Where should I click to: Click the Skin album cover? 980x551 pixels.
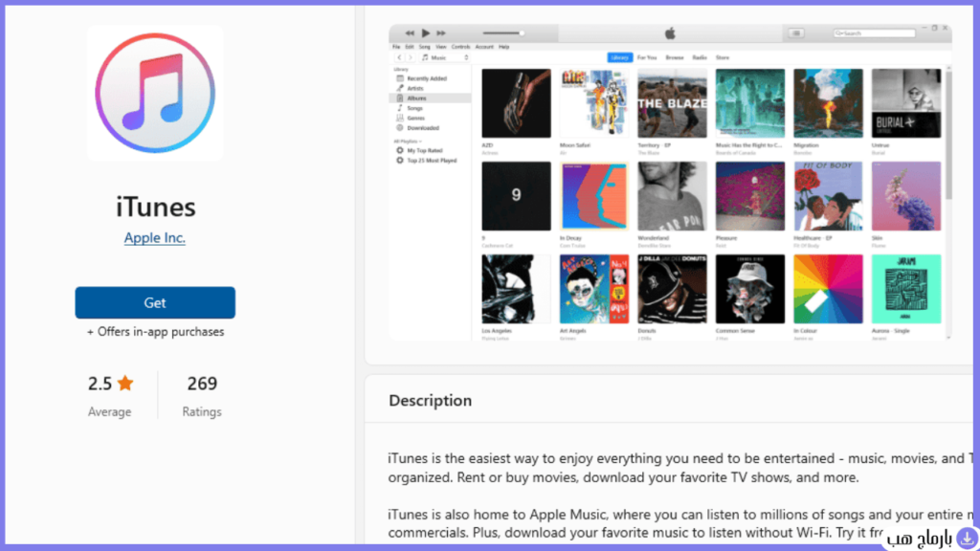point(906,196)
